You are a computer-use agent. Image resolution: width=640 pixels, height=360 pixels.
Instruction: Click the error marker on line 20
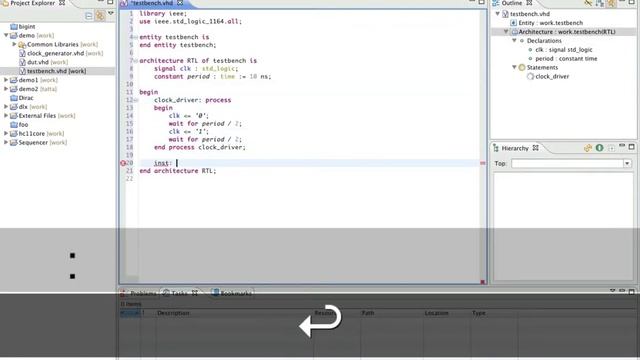pos(123,163)
